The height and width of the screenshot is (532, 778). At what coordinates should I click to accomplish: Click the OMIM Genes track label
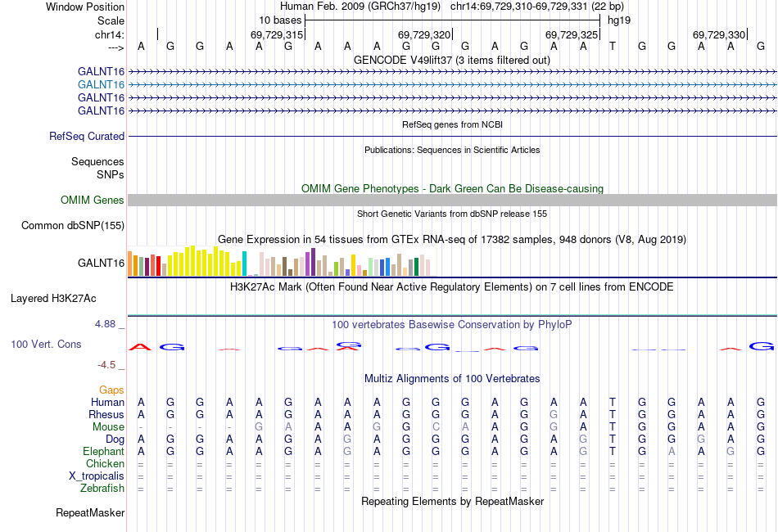[x=92, y=200]
